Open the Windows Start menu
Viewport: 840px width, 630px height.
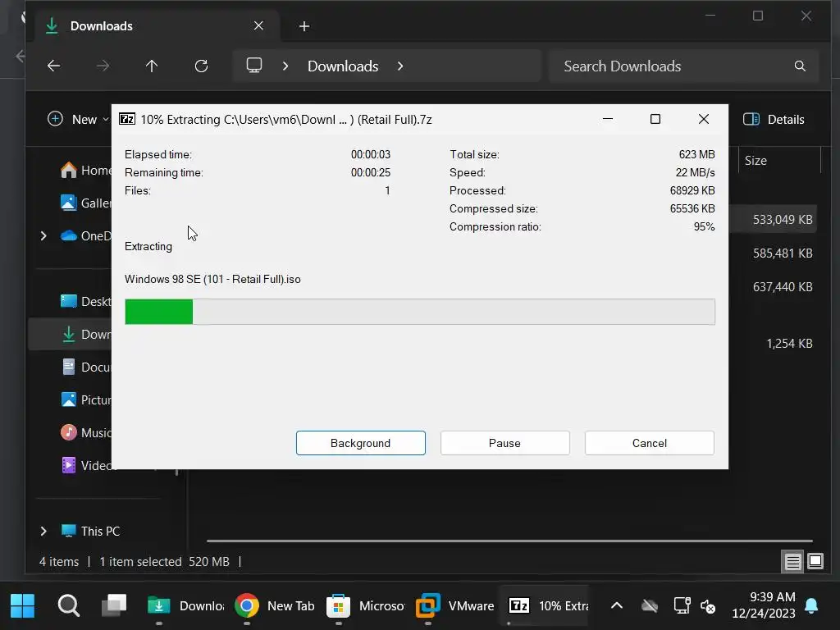click(22, 605)
